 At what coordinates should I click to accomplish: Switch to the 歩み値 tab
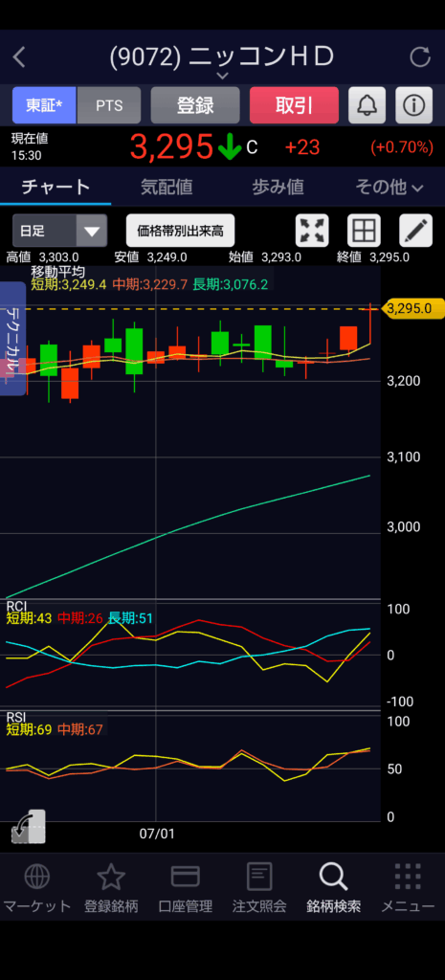pos(278,187)
